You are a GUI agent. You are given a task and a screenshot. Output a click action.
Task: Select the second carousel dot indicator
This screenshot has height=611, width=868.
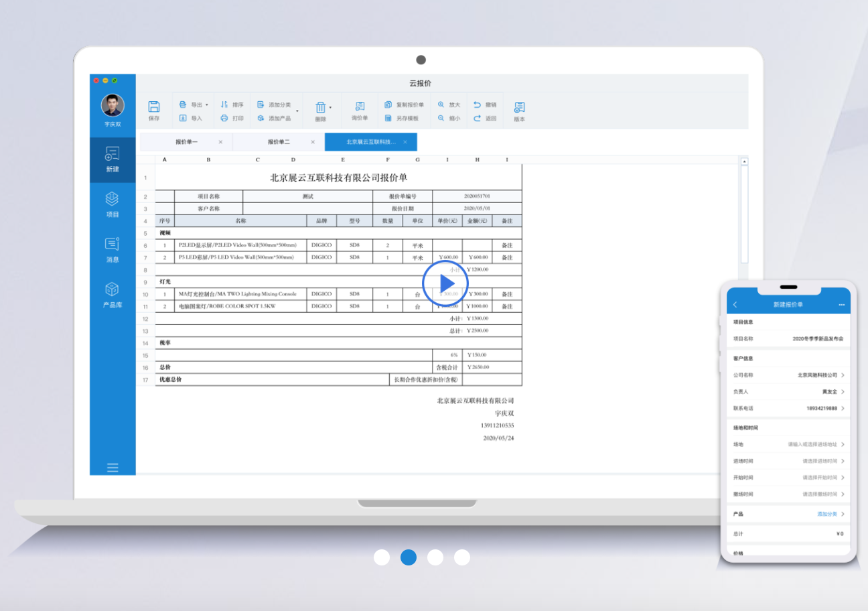(x=409, y=557)
